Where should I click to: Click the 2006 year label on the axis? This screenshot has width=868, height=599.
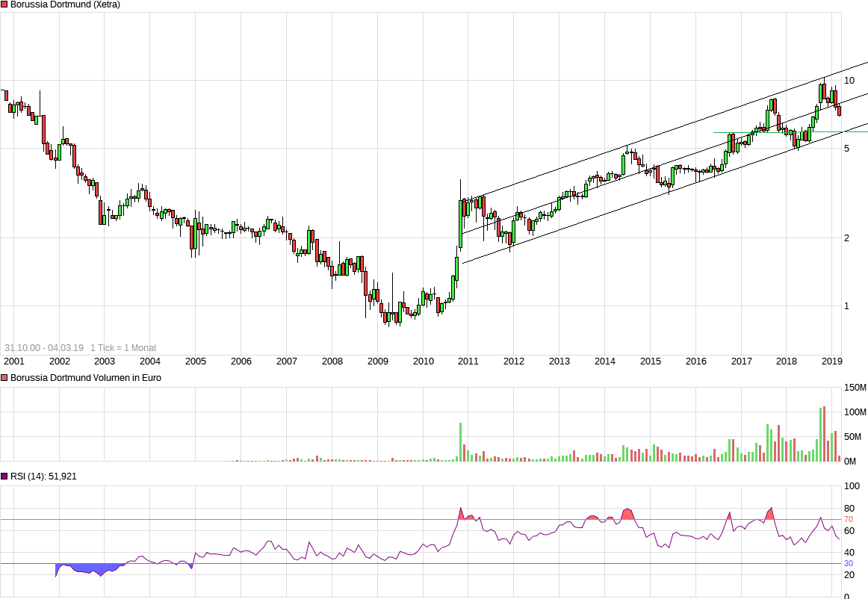(241, 361)
